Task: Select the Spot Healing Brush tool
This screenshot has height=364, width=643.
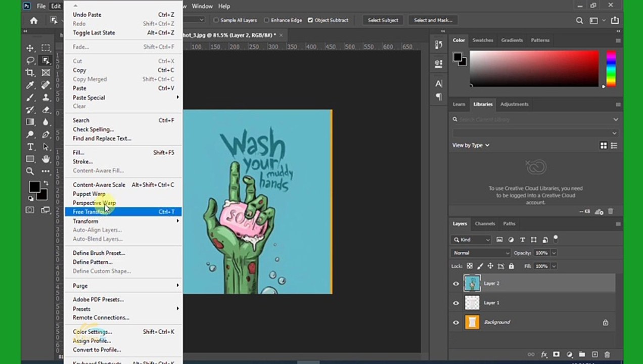Action: 45,85
